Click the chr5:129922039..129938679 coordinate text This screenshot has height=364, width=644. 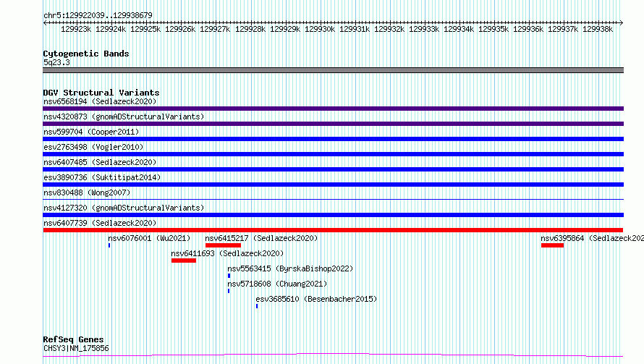click(x=98, y=15)
